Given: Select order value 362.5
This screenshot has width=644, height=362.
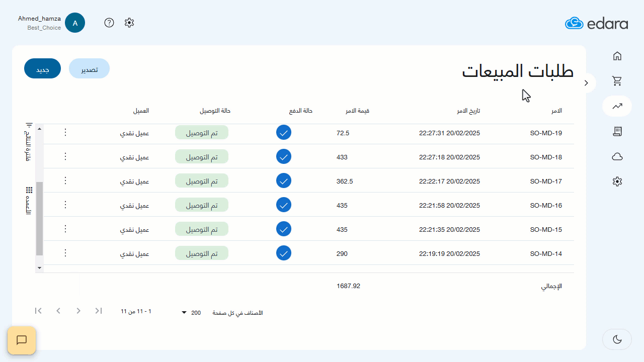Looking at the screenshot, I should point(345,181).
